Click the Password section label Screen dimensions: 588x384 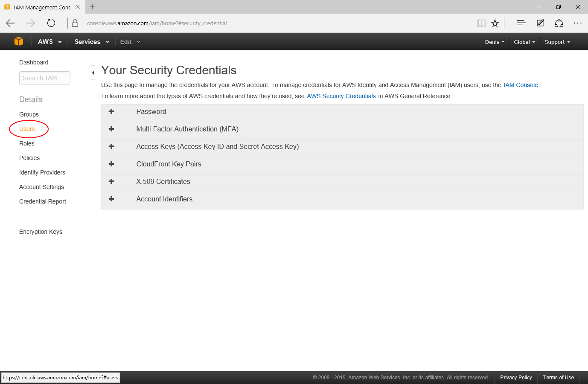point(151,111)
